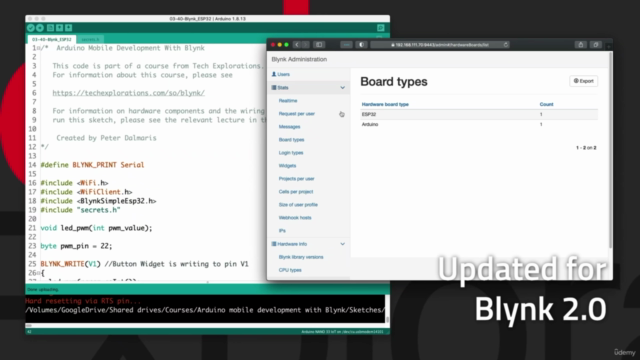Click 'Done uploading.' status message
Image resolution: width=640 pixels, height=360 pixels.
pyautogui.click(x=43, y=289)
